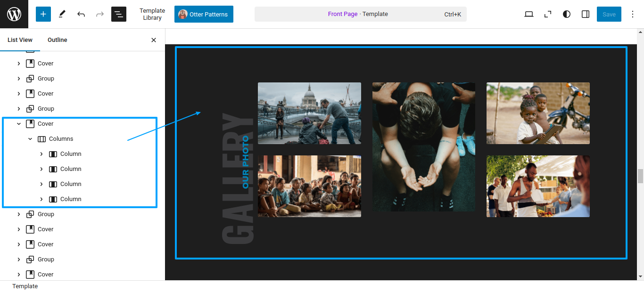Open Otter Patterns
This screenshot has width=644, height=292.
204,14
